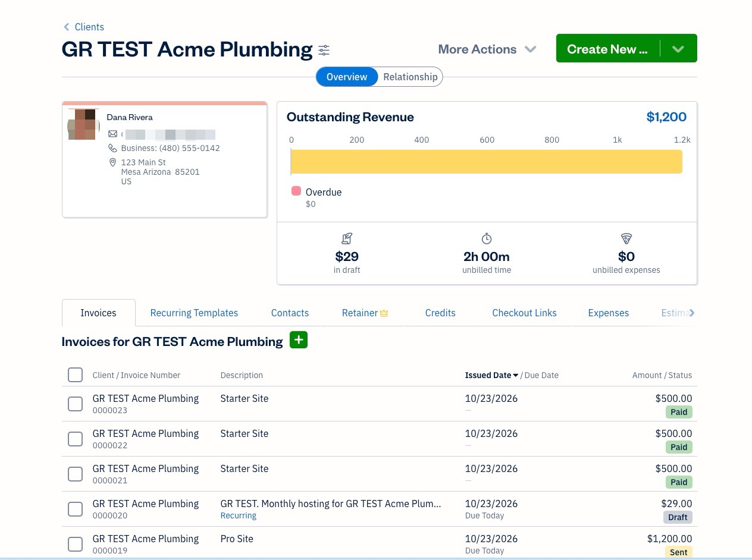Show more tabs via right chevron

click(x=691, y=313)
